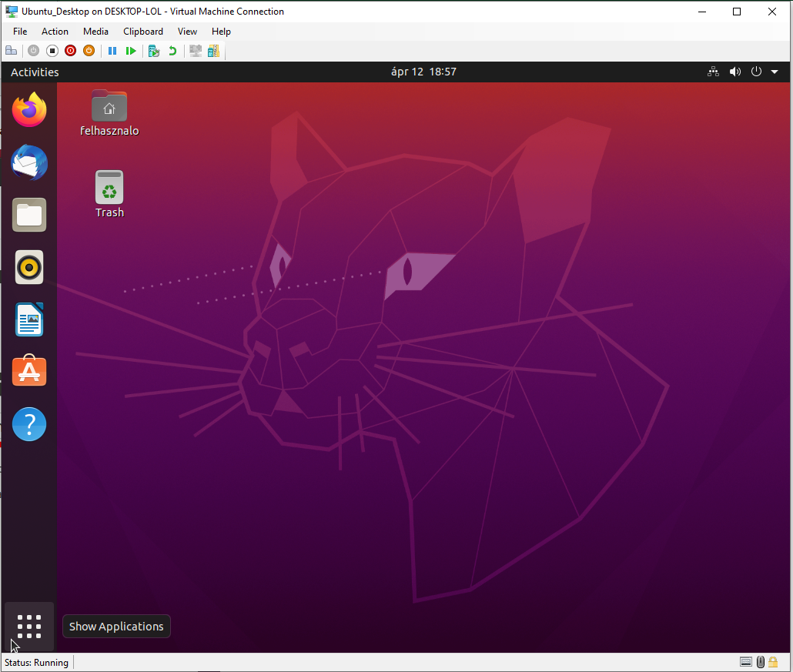The image size is (793, 672).
Task: Open the Action menu
Action: point(55,32)
